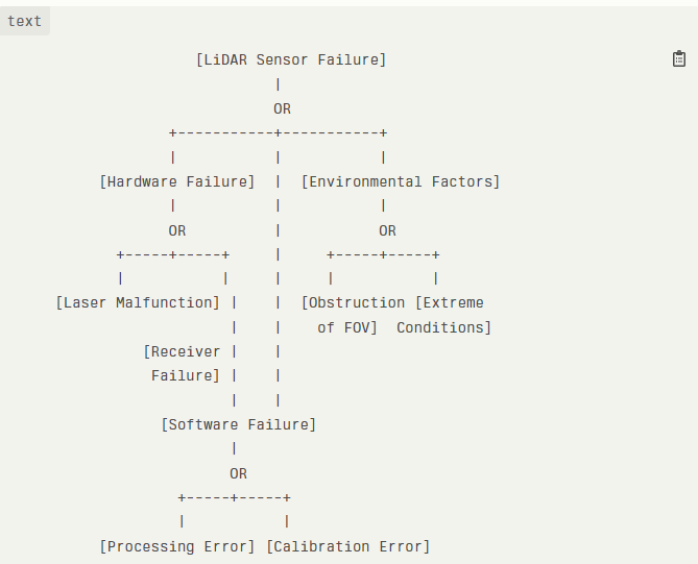
Task: Select the Laser Malfunction node
Action: pyautogui.click(x=138, y=303)
